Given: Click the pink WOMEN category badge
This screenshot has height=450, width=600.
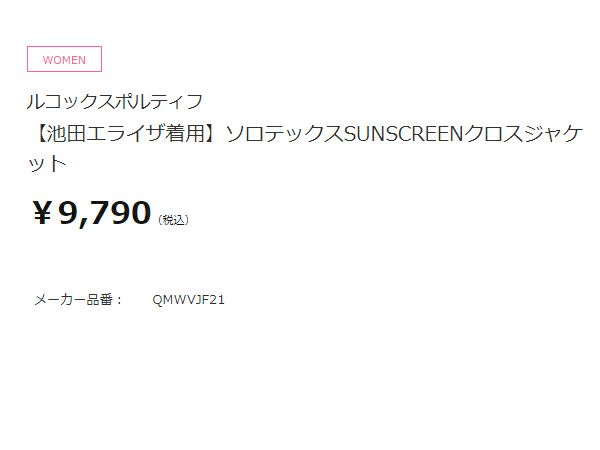Looking at the screenshot, I should [x=64, y=59].
